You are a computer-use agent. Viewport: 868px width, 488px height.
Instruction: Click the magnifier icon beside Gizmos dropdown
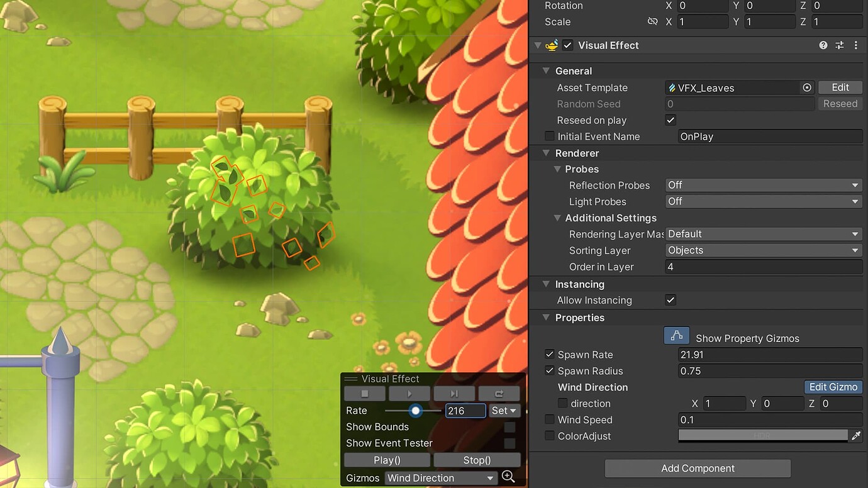coord(508,477)
